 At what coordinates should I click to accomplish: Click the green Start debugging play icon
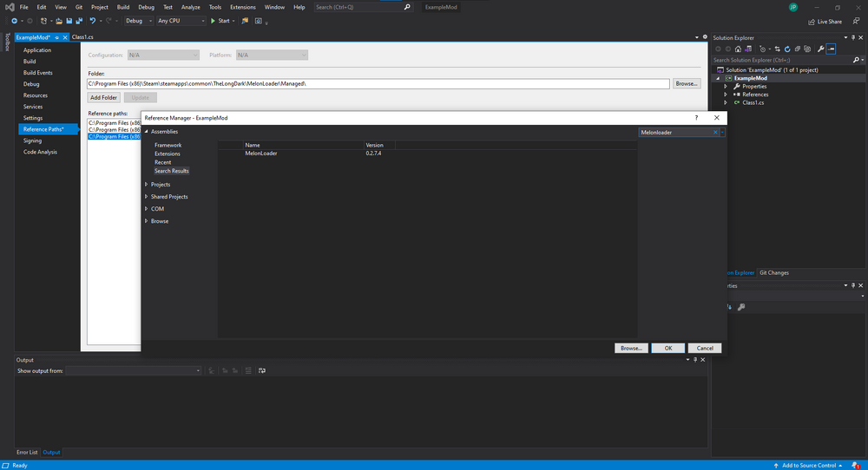(x=214, y=21)
